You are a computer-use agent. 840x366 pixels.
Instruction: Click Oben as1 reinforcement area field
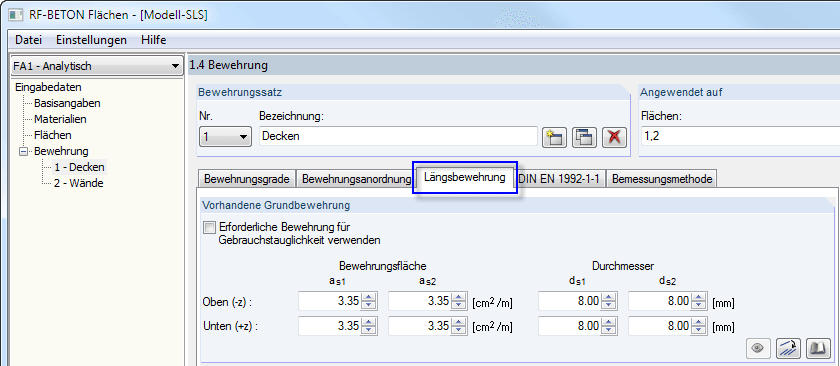coord(329,301)
